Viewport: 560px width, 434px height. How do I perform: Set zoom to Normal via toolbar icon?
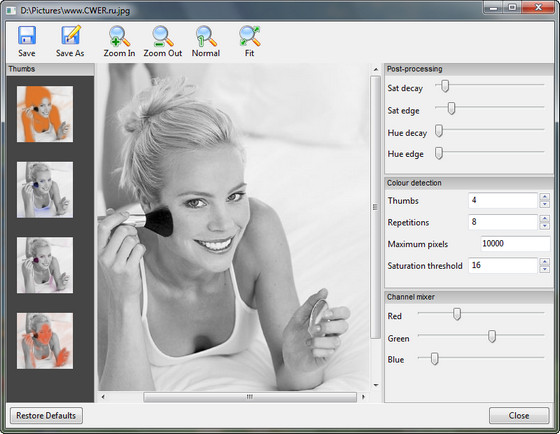[206, 36]
